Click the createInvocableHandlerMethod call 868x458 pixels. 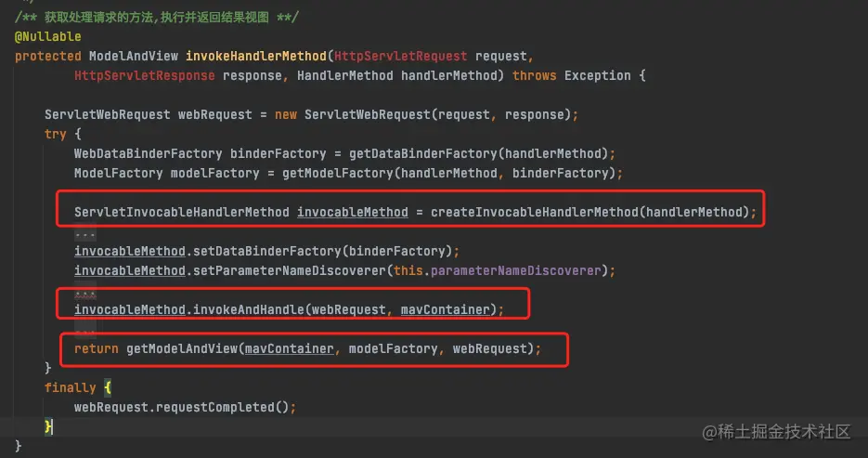(x=534, y=212)
